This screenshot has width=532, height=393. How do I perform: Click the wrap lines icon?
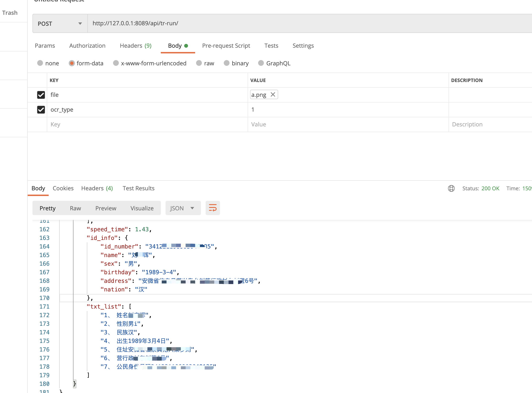tap(213, 208)
